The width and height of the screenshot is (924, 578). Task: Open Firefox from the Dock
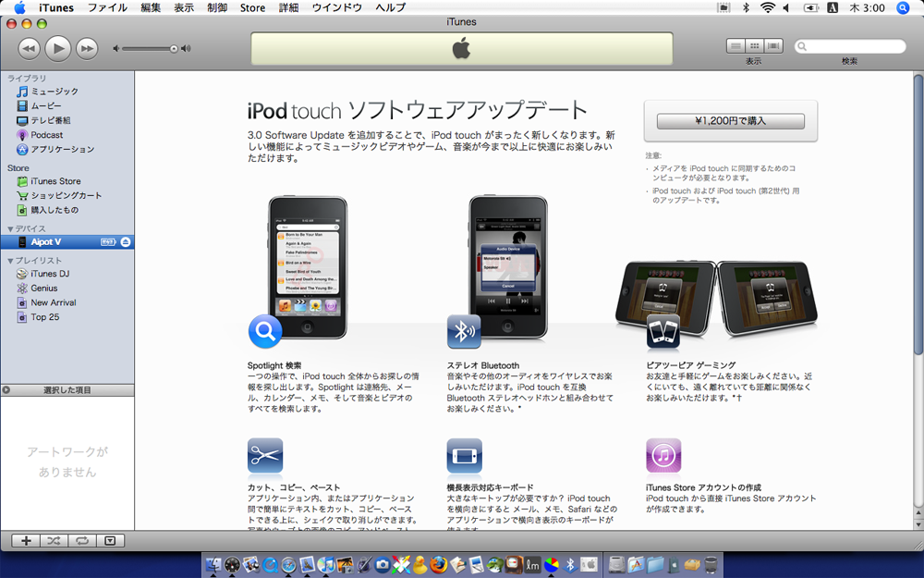pos(438,565)
